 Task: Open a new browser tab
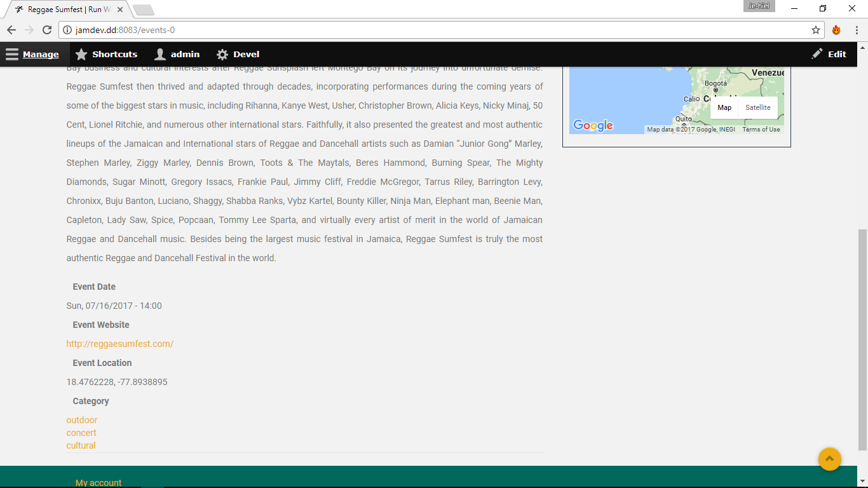click(144, 10)
